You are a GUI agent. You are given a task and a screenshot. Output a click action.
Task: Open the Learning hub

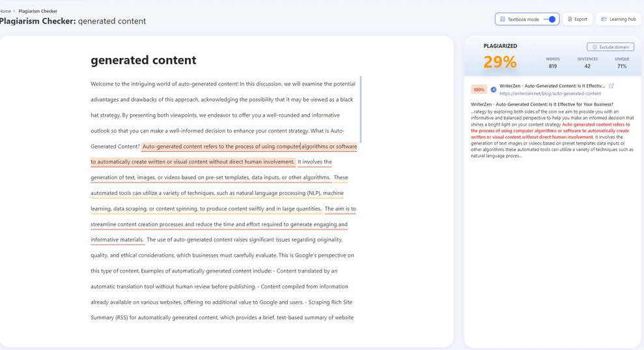pos(618,20)
